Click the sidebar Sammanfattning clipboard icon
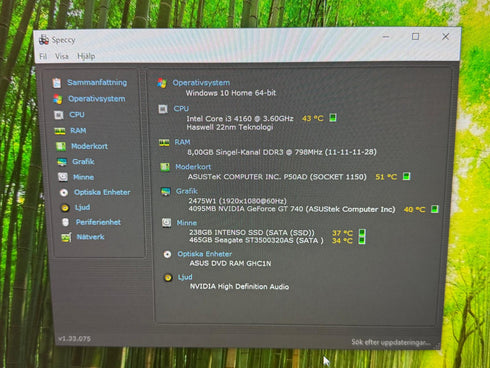490x368 pixels. click(x=57, y=83)
